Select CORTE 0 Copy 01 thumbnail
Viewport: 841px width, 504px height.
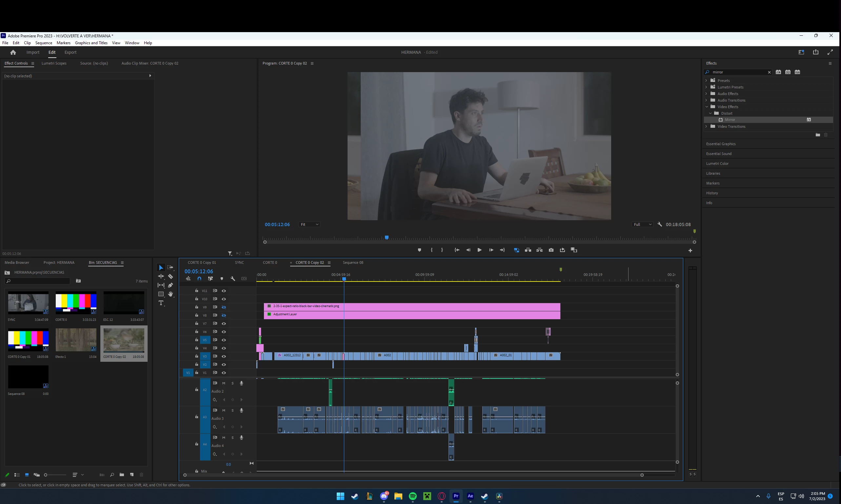(x=28, y=339)
